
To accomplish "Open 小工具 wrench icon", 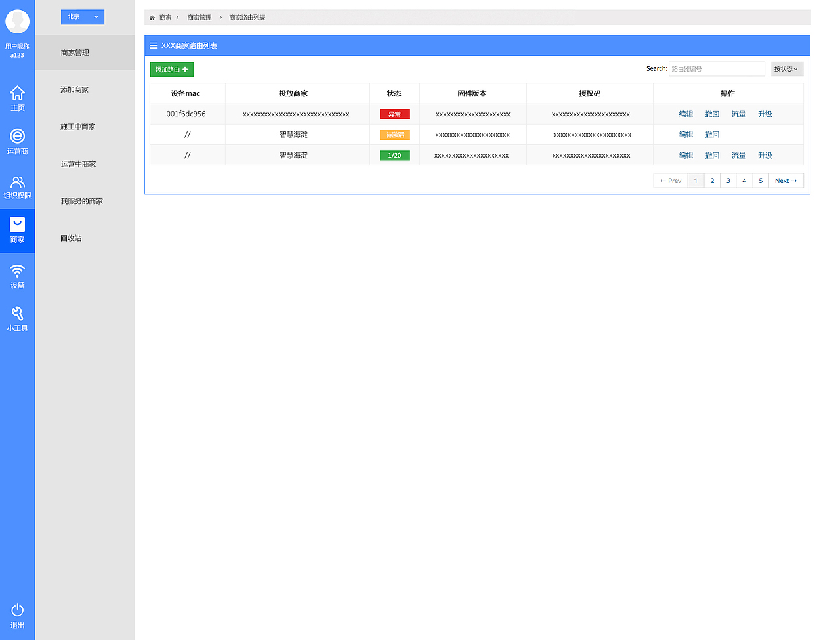I will tap(17, 313).
